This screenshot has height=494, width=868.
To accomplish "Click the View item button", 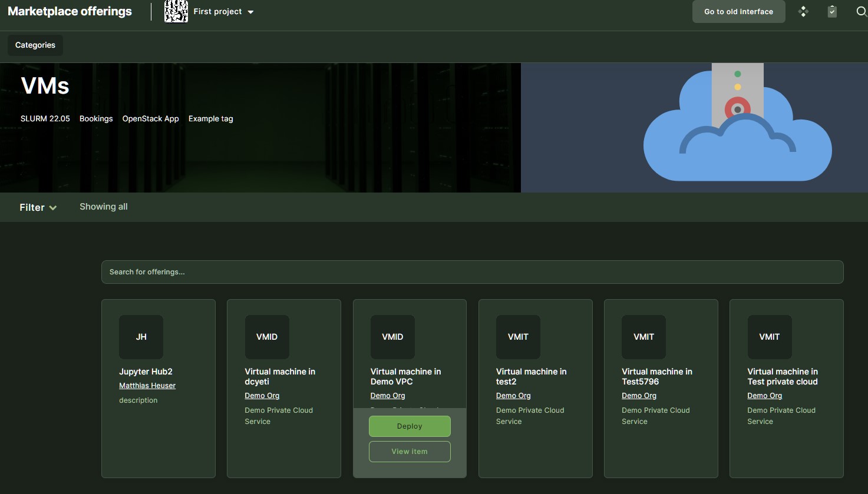I will tap(410, 452).
